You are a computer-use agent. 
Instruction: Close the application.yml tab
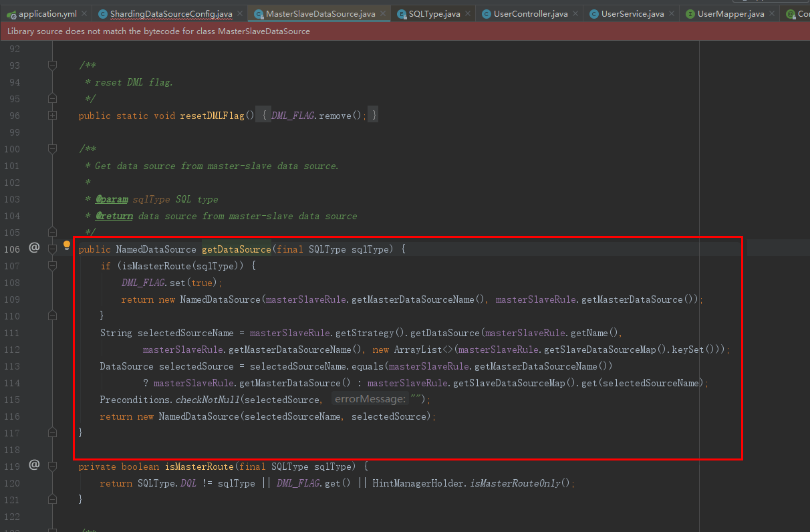(x=84, y=14)
